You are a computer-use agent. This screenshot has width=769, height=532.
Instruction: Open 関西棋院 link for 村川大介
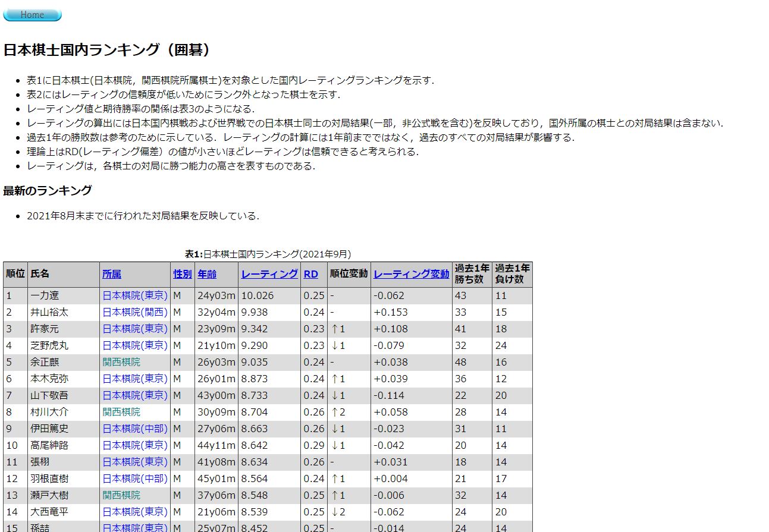[x=121, y=412]
